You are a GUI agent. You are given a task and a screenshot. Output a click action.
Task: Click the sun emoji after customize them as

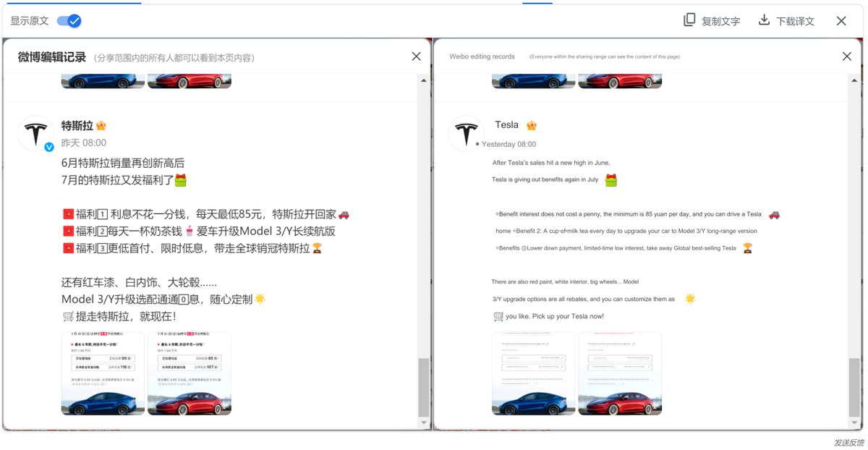690,298
